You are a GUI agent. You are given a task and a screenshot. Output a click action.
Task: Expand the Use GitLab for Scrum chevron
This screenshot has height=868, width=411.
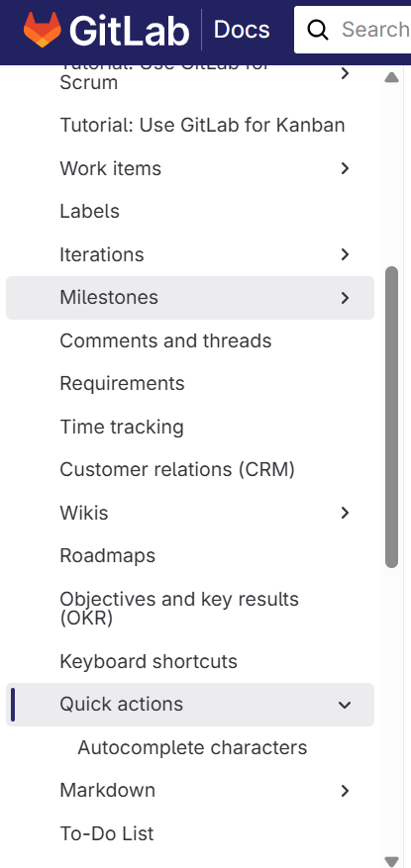345,73
